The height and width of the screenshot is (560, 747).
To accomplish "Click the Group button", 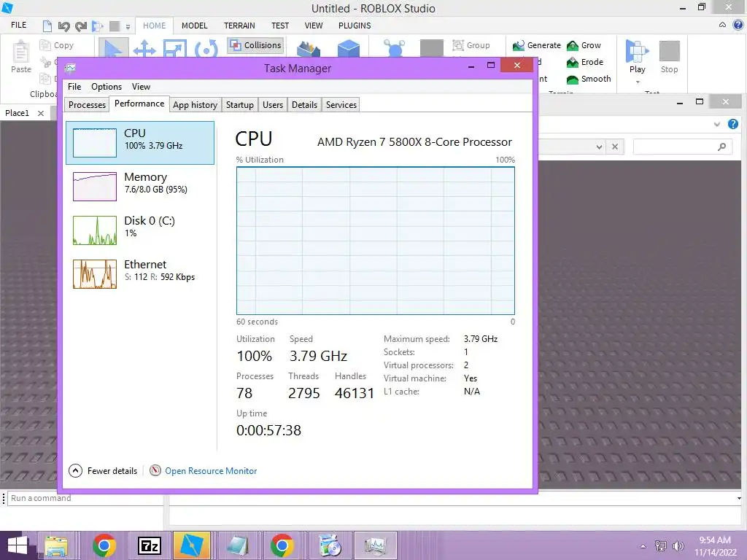I will pos(471,45).
